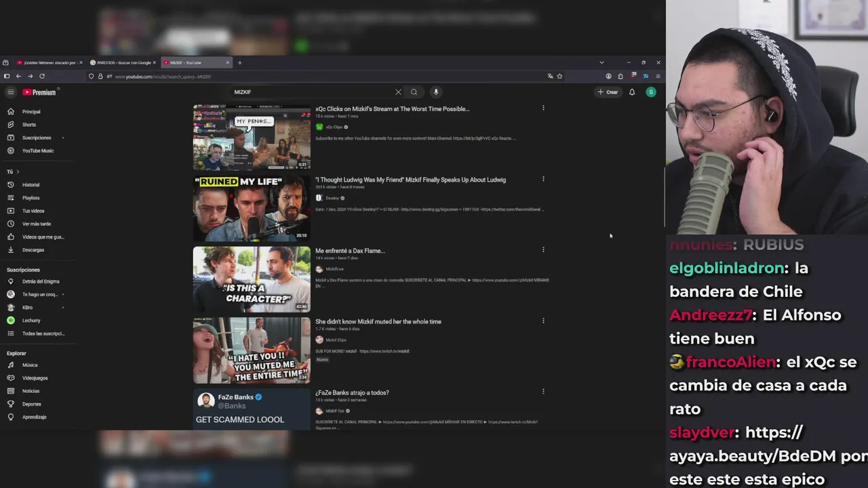This screenshot has height=488, width=868.
Task: Go forward in browser
Action: (30, 76)
